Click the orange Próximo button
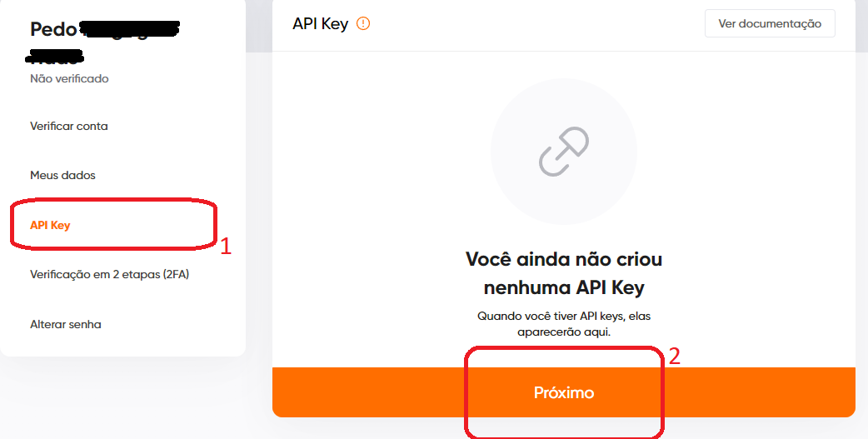This screenshot has height=439, width=868. pyautogui.click(x=564, y=392)
